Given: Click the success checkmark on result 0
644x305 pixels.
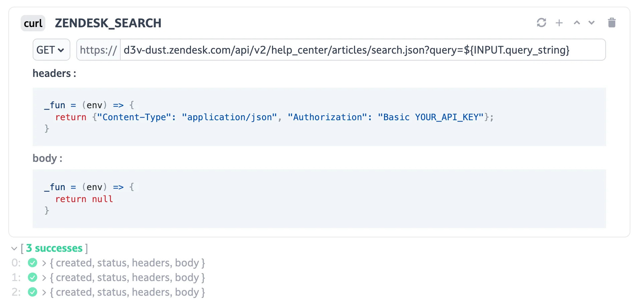Looking at the screenshot, I should coord(32,263).
